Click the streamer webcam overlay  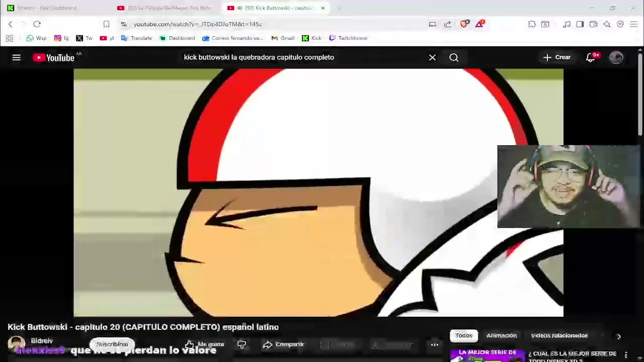pyautogui.click(x=569, y=187)
